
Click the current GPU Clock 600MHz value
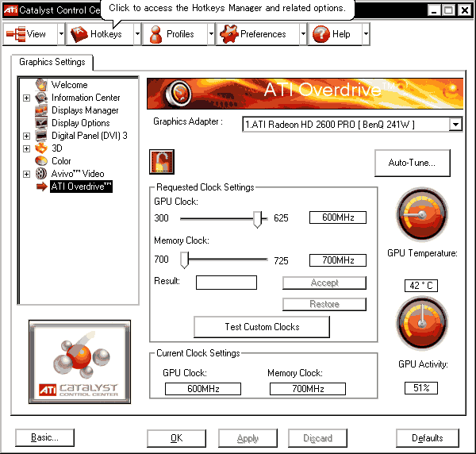[x=203, y=389]
